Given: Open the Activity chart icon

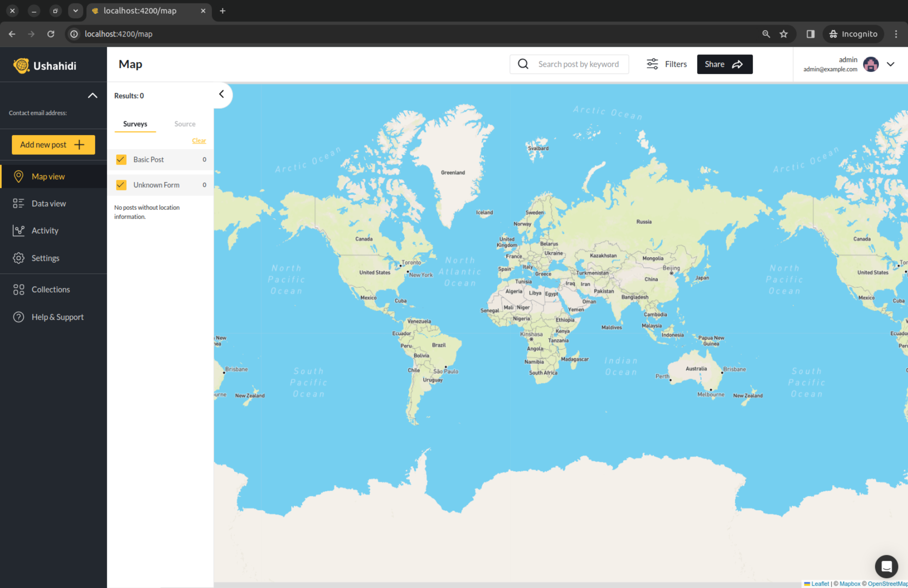Looking at the screenshot, I should pyautogui.click(x=18, y=230).
